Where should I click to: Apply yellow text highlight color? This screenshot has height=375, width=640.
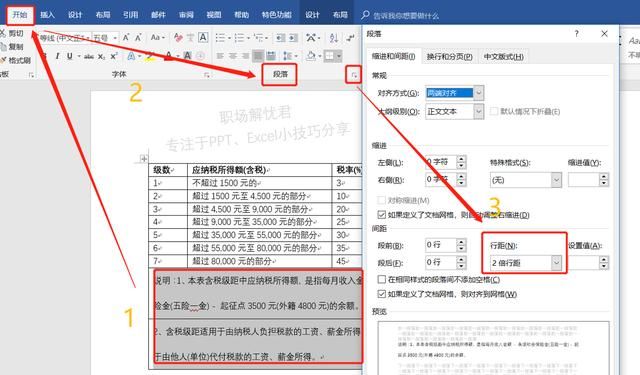click(x=149, y=56)
